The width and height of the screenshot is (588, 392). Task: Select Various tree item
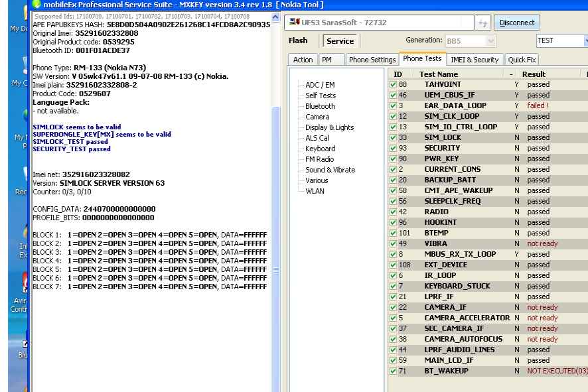[x=317, y=180]
